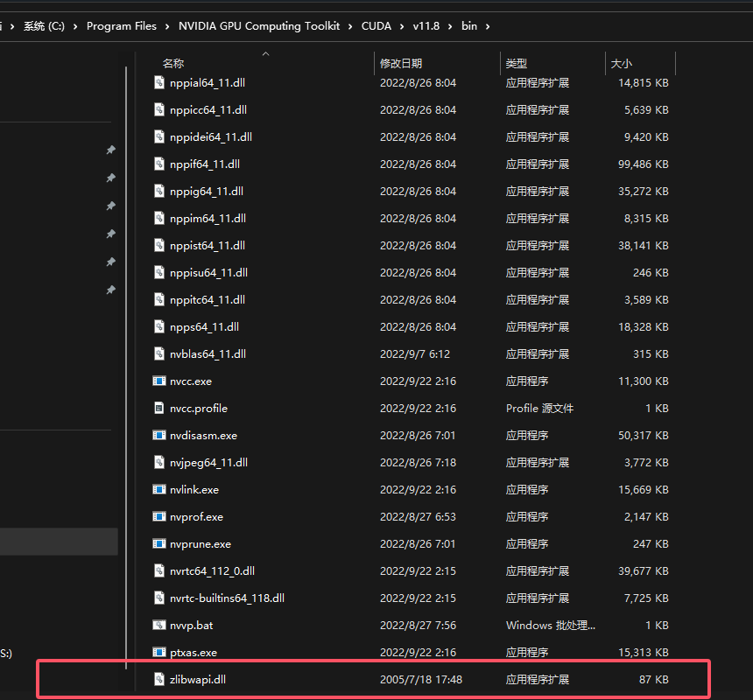Image resolution: width=753 pixels, height=700 pixels.
Task: Click the nvrtc64_112_0.dll file icon
Action: tap(159, 570)
